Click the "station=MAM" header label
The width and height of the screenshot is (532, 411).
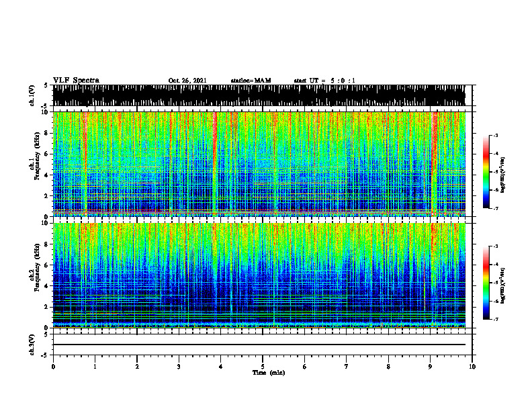tap(251, 81)
